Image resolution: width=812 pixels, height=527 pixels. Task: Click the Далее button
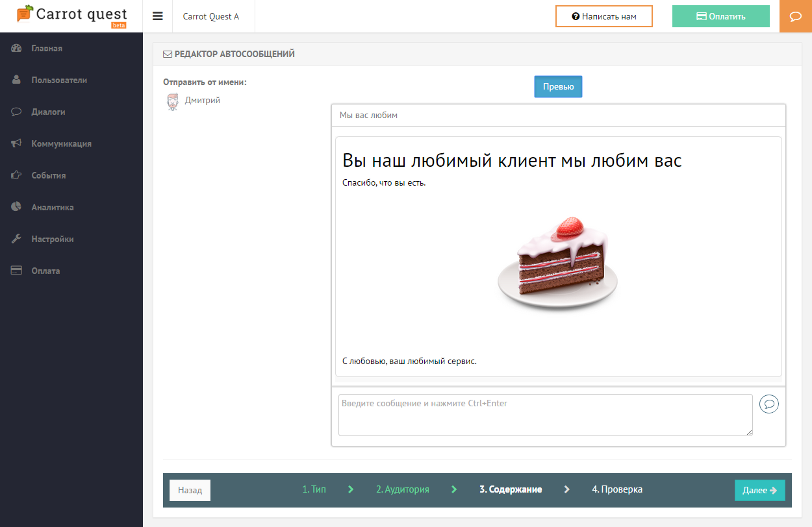tap(760, 490)
